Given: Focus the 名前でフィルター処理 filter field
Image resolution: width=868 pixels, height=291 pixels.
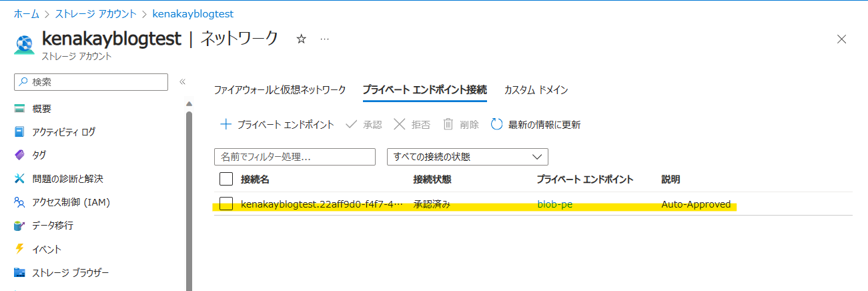Looking at the screenshot, I should [295, 157].
